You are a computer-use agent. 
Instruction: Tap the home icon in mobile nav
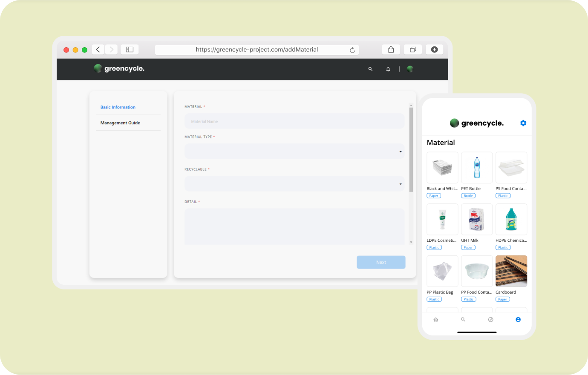(x=435, y=320)
